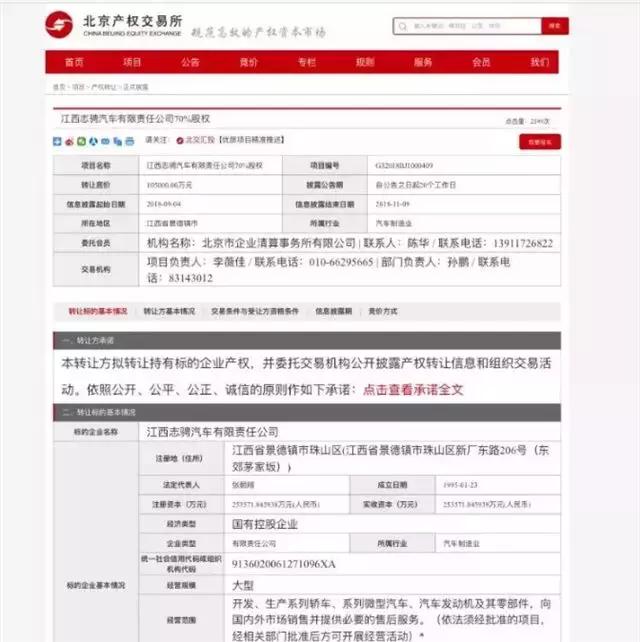Click the credit code 913602006127109​6XA

click(x=283, y=564)
